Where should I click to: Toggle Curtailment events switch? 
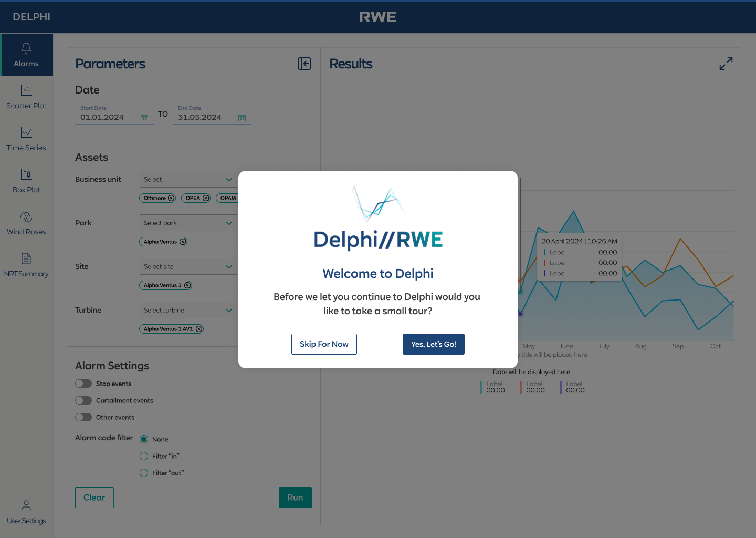click(83, 400)
